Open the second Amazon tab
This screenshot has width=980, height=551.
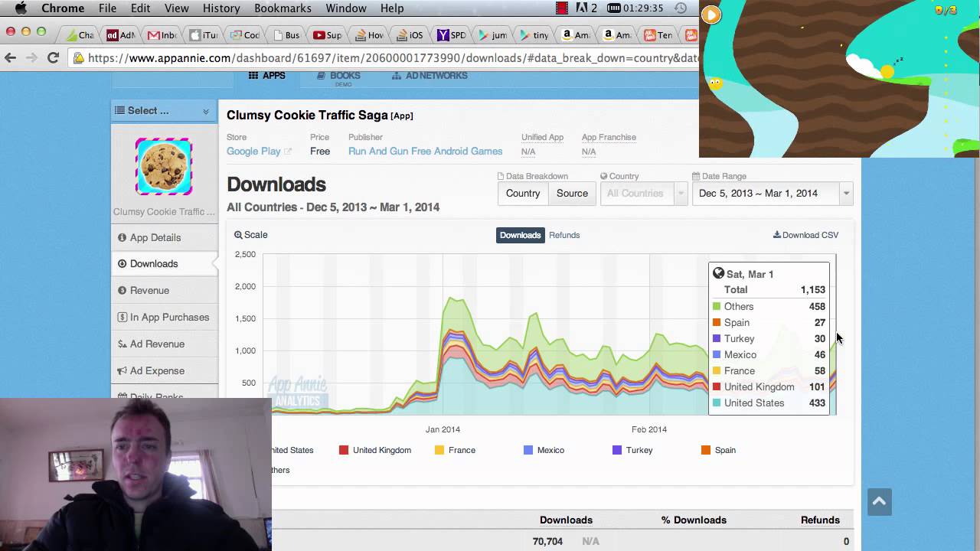point(617,34)
